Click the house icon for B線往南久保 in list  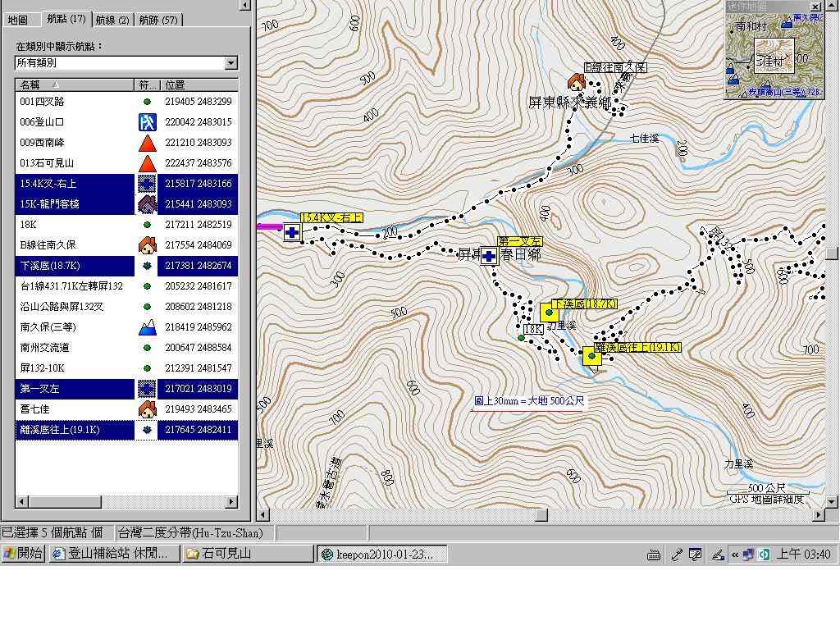147,245
